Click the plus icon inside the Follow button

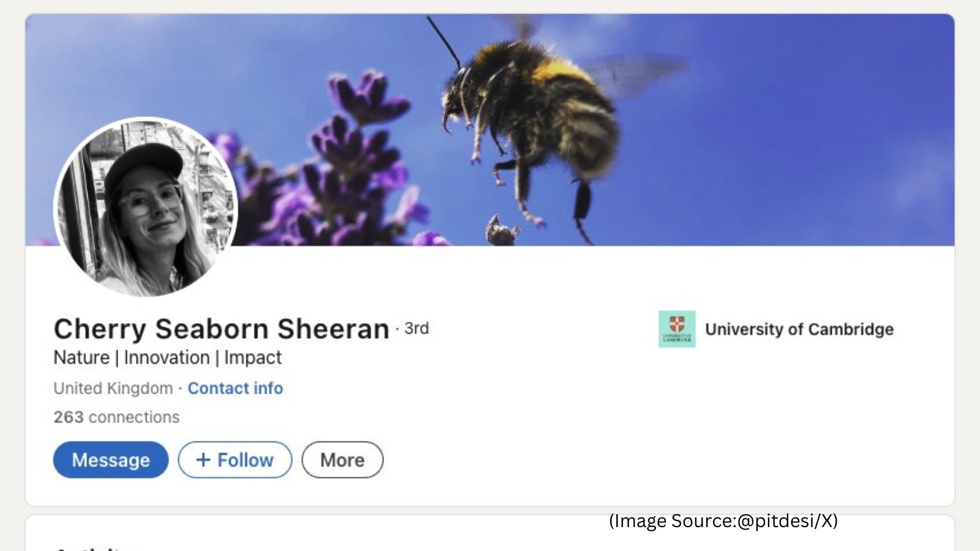click(204, 460)
